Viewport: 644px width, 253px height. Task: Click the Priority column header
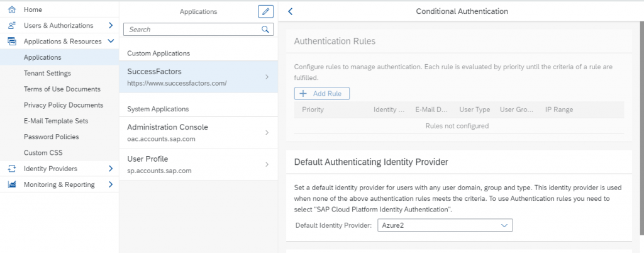click(x=313, y=110)
